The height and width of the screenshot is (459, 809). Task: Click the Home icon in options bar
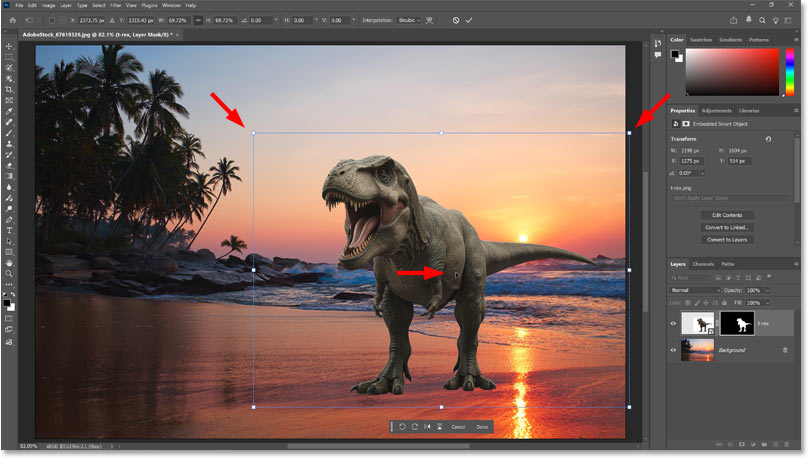(x=13, y=21)
